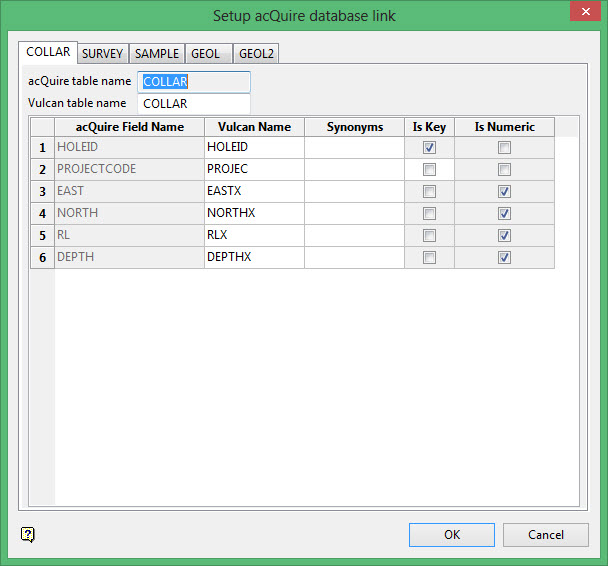Check Is Numeric for PROJECTCODE
This screenshot has width=608, height=566.
pyautogui.click(x=504, y=169)
